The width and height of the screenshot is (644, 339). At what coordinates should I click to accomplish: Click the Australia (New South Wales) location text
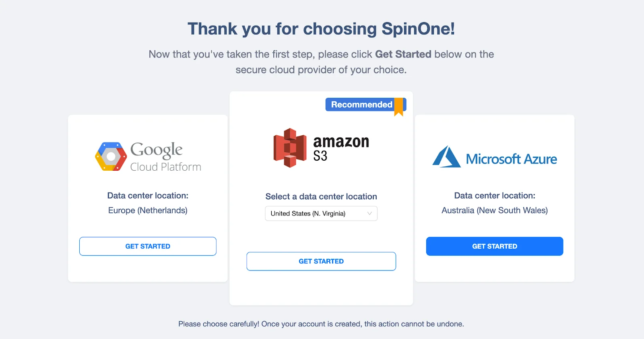(495, 210)
